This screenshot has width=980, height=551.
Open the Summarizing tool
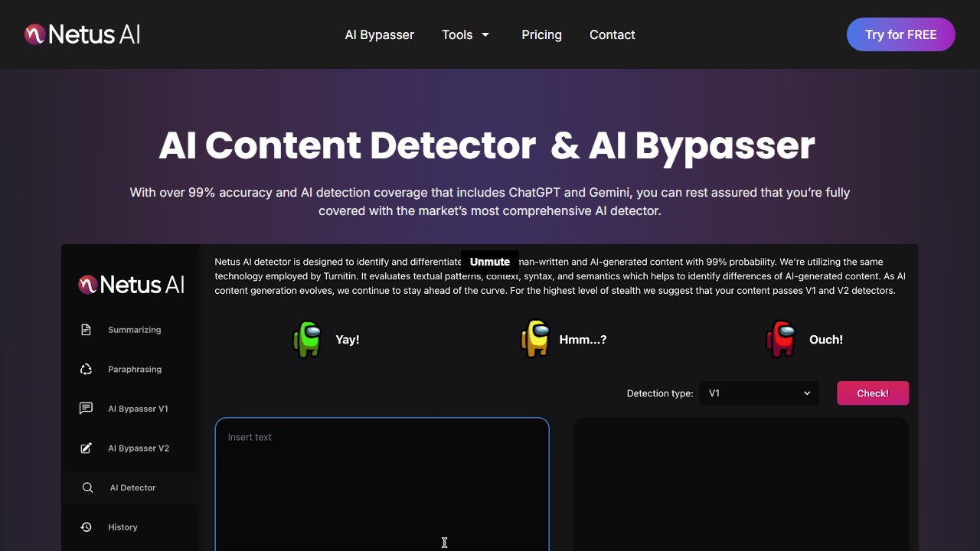[134, 330]
